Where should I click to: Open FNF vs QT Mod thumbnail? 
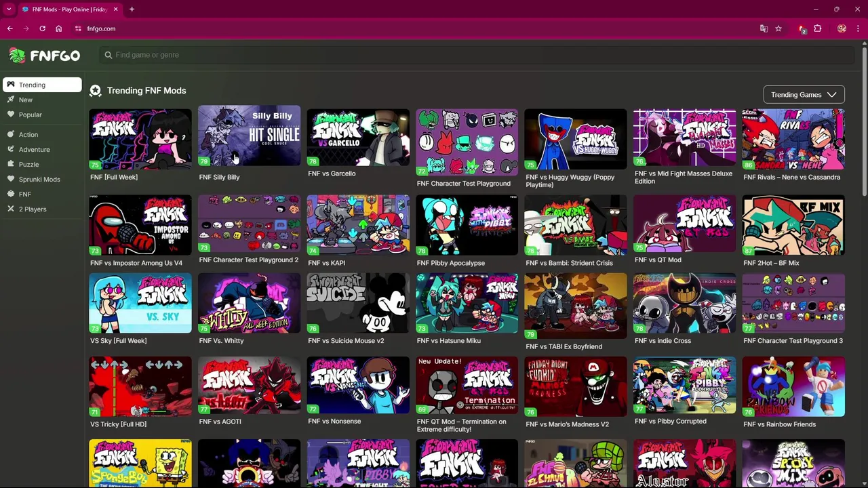(x=684, y=224)
